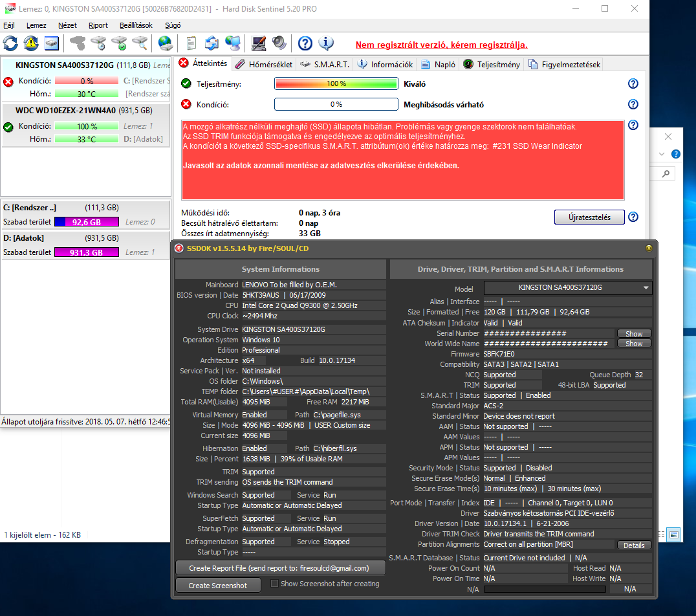696x616 pixels.
Task: Open the notepad report toolbar icon
Action: (191, 43)
